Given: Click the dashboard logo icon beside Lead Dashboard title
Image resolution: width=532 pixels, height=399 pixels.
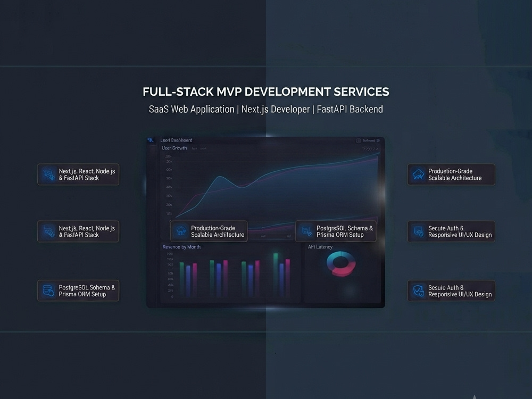Looking at the screenshot, I should tap(151, 140).
